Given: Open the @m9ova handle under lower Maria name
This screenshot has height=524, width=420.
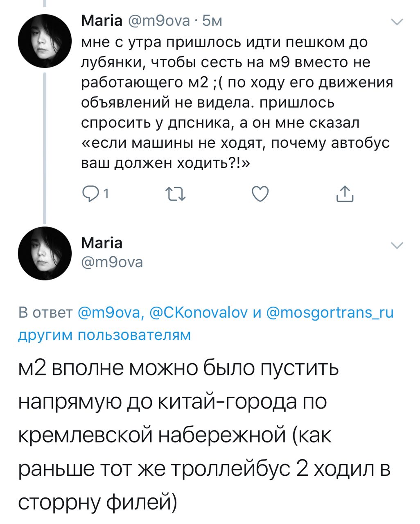Looking at the screenshot, I should tap(112, 262).
